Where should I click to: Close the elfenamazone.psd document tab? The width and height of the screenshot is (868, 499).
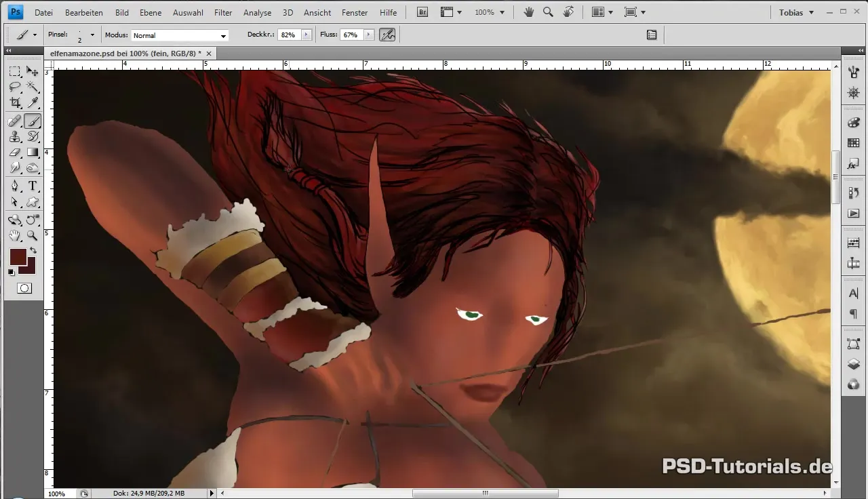[x=209, y=53]
